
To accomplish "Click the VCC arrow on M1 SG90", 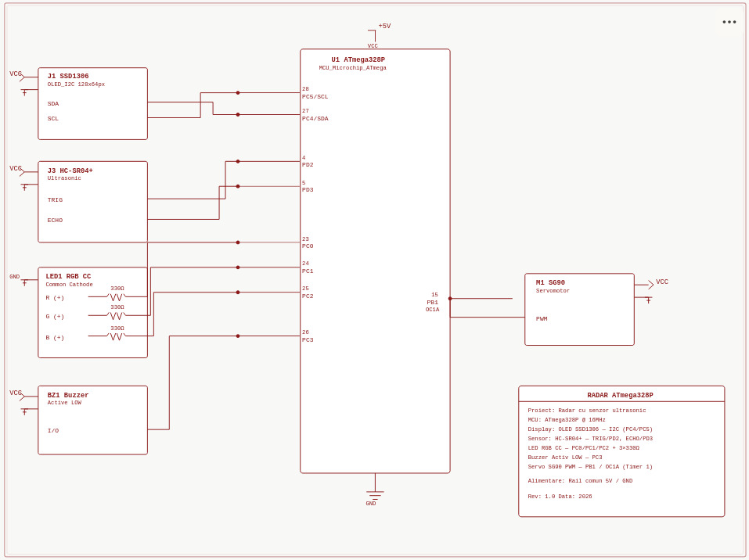I will coord(651,284).
